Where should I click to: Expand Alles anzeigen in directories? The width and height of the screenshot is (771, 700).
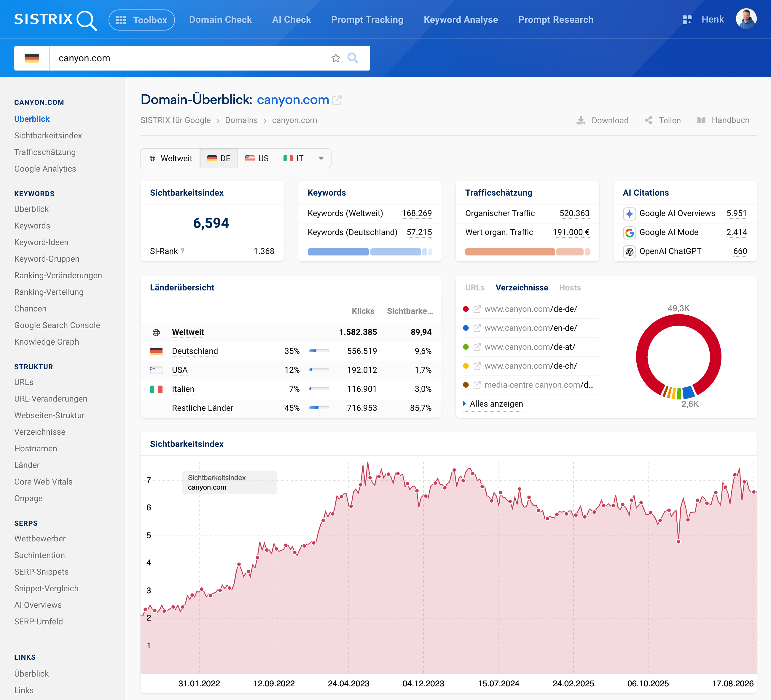point(493,404)
